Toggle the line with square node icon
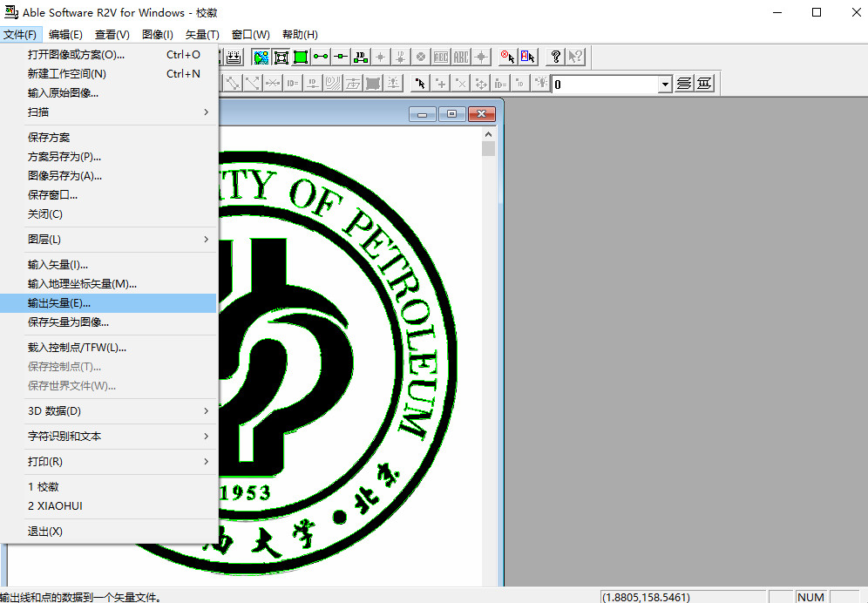Image resolution: width=868 pixels, height=603 pixels. click(341, 57)
